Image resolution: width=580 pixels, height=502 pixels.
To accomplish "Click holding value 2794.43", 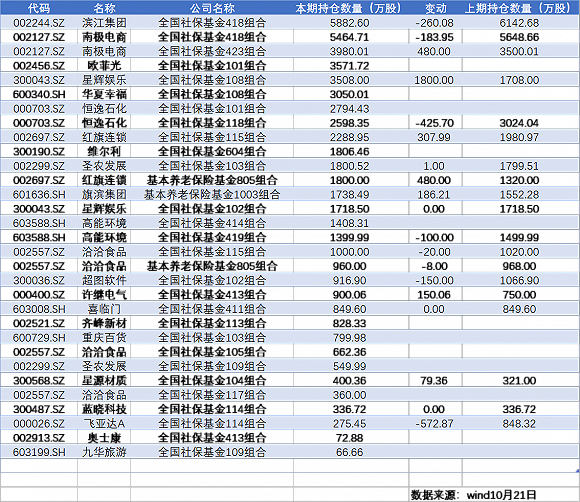I will [350, 109].
